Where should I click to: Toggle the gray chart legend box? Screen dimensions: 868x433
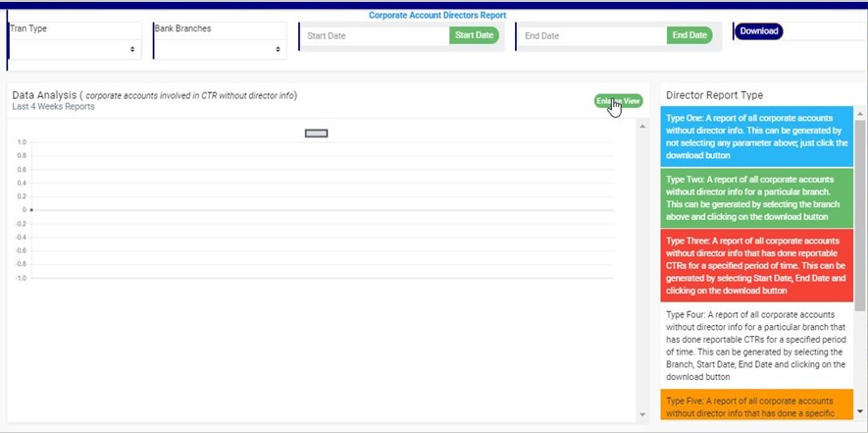[316, 134]
